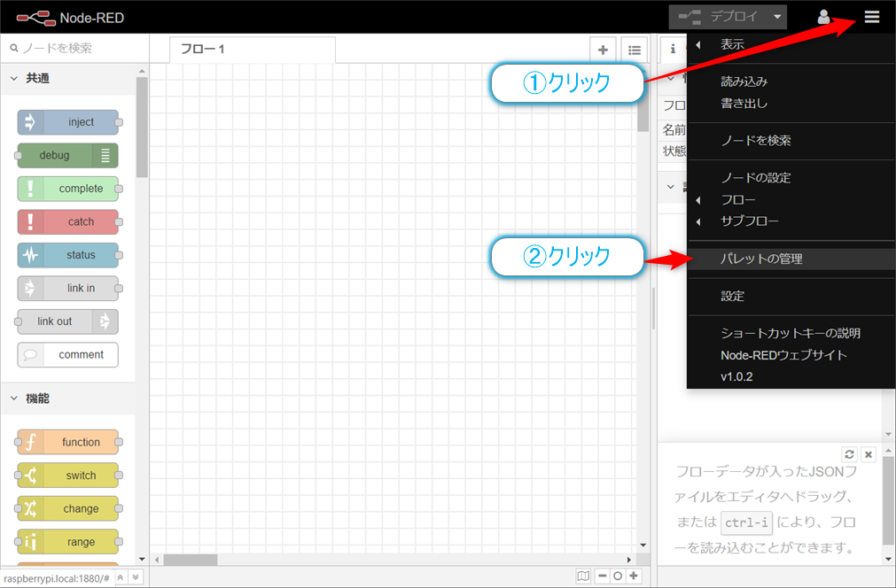
Task: Choose 読み込み from the menu
Action: coord(791,81)
